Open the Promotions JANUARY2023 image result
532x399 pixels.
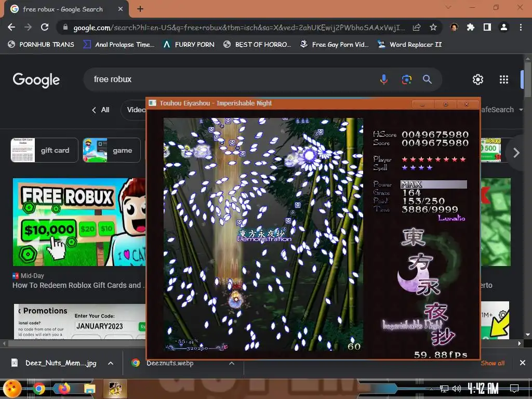click(x=80, y=322)
